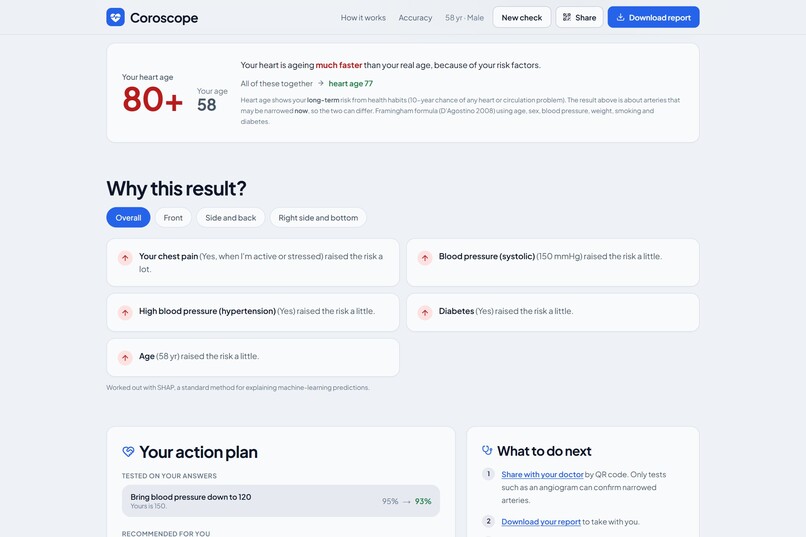806x537 pixels.
Task: Select the Overall tab
Action: (128, 217)
